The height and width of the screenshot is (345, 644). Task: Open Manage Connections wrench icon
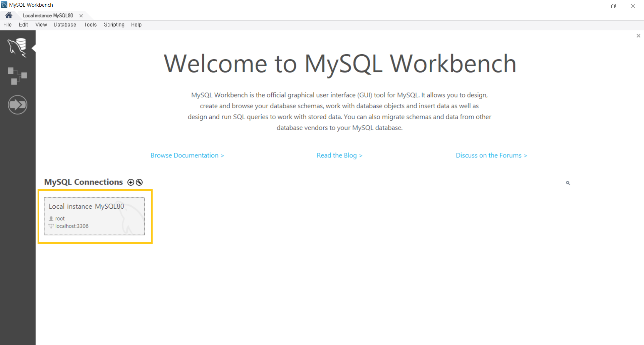139,182
